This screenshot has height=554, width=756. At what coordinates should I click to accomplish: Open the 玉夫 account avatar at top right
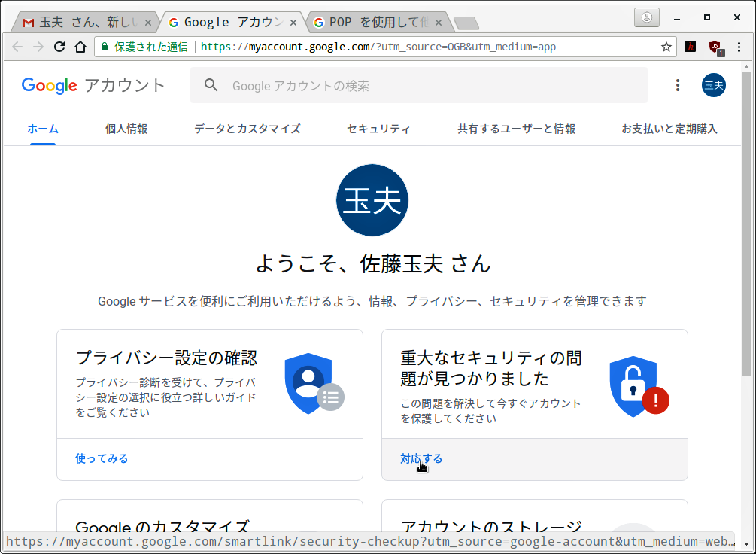click(714, 85)
